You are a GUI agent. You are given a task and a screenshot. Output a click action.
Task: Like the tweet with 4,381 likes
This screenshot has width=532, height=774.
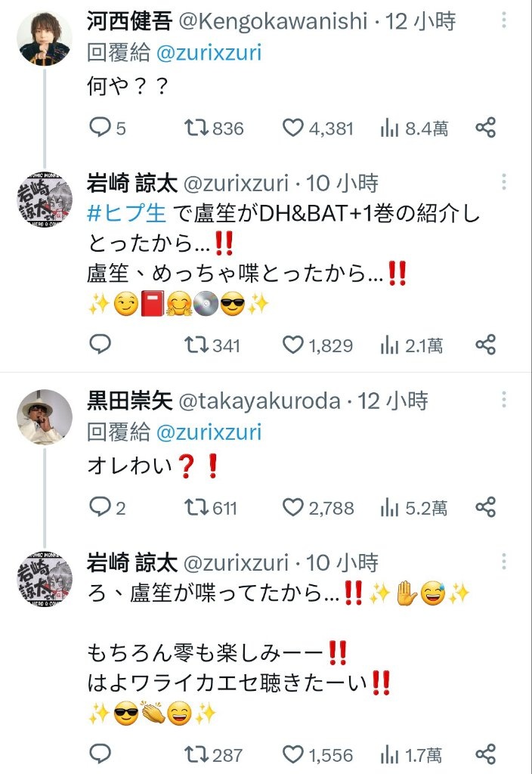[x=318, y=128]
